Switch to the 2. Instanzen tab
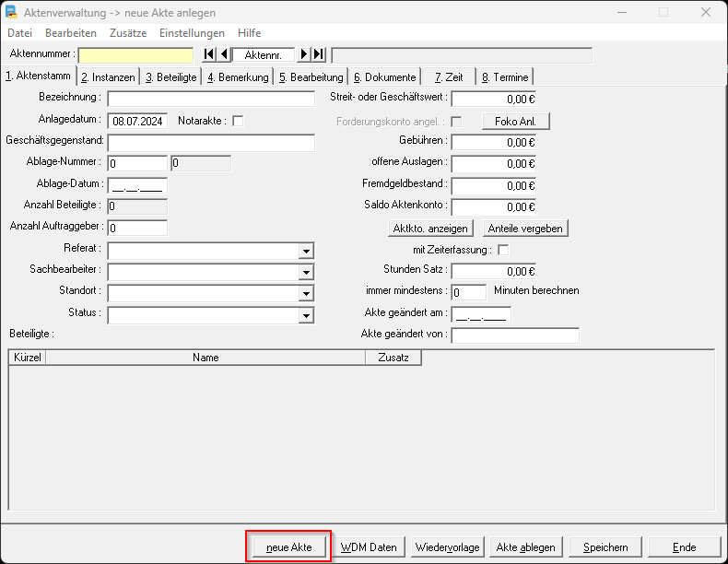Viewport: 728px width, 564px height. 108,77
